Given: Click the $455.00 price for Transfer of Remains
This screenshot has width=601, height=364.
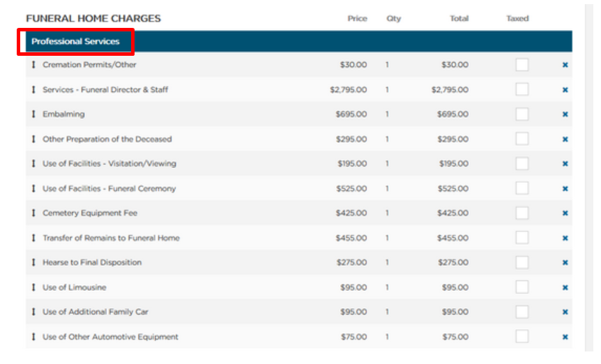Looking at the screenshot, I should click(x=351, y=238).
